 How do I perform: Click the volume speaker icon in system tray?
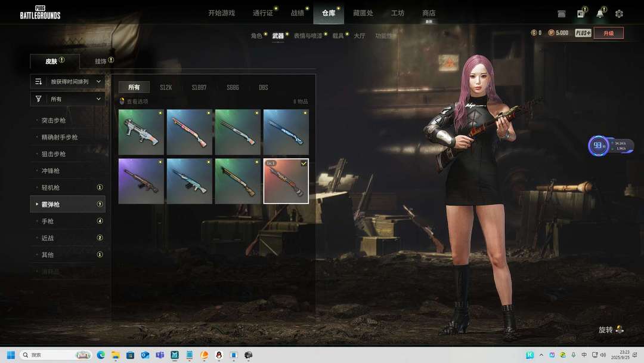point(603,355)
